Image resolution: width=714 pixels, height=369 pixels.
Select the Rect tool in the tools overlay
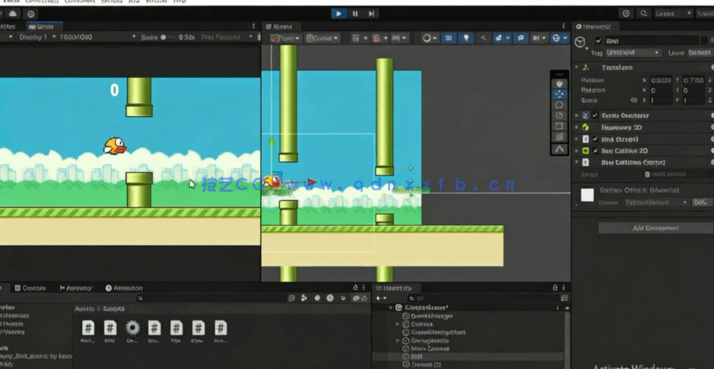tap(559, 126)
